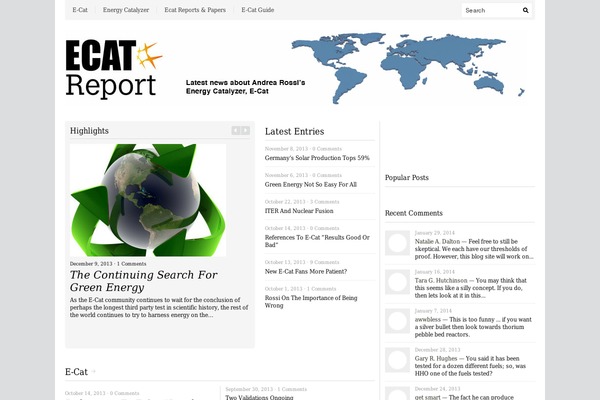Open the Energy Catalyzer menu item

tap(126, 10)
